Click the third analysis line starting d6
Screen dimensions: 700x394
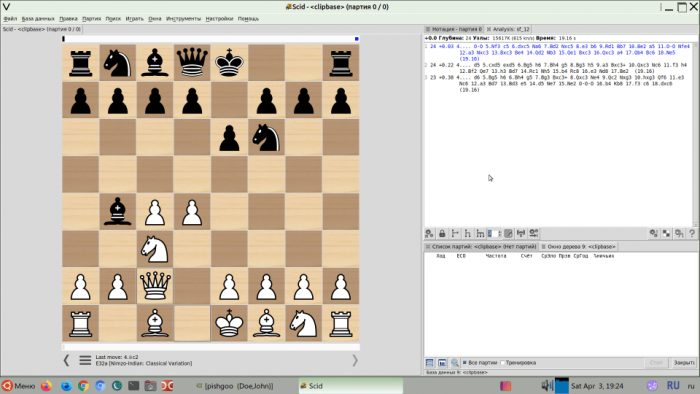coord(557,83)
